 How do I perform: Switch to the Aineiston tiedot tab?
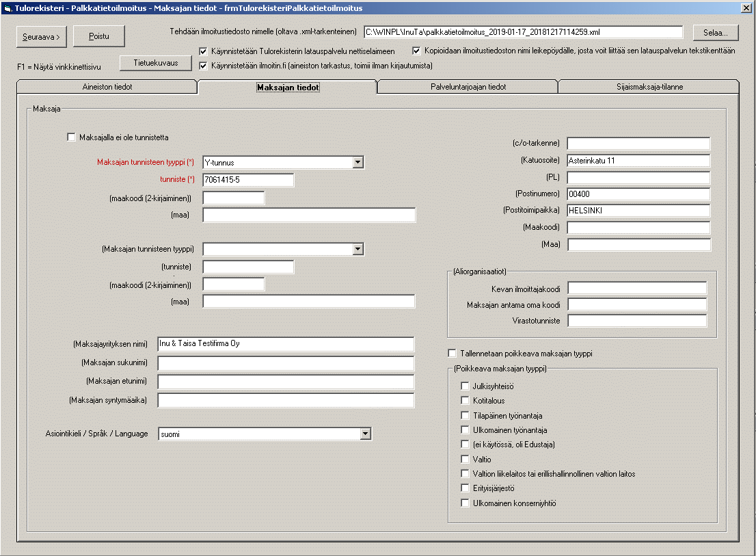click(x=107, y=87)
